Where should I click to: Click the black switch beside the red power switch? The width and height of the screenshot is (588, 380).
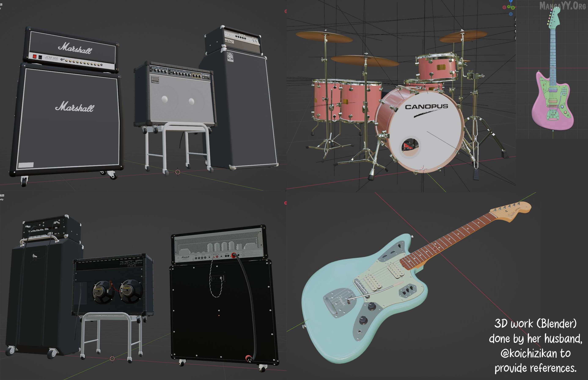pos(40,57)
